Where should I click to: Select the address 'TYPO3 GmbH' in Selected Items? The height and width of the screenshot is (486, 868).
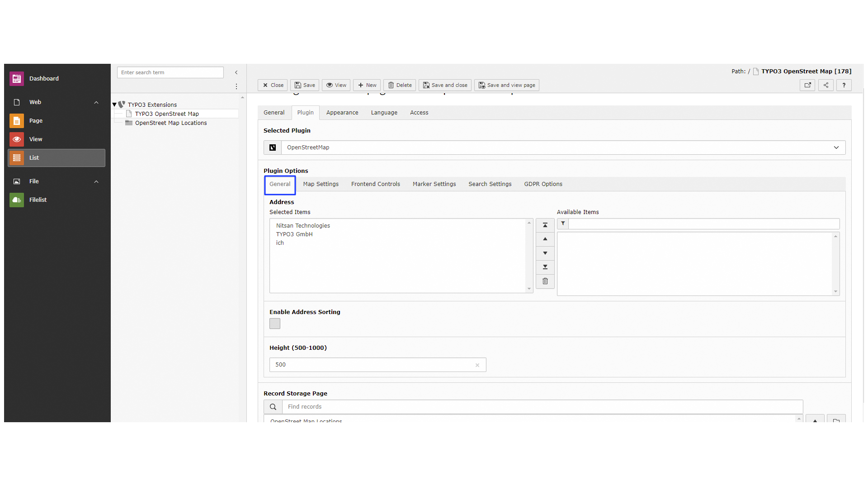coord(294,234)
